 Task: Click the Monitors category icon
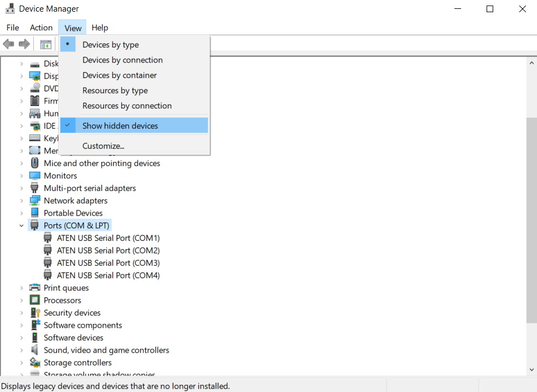[x=35, y=176]
